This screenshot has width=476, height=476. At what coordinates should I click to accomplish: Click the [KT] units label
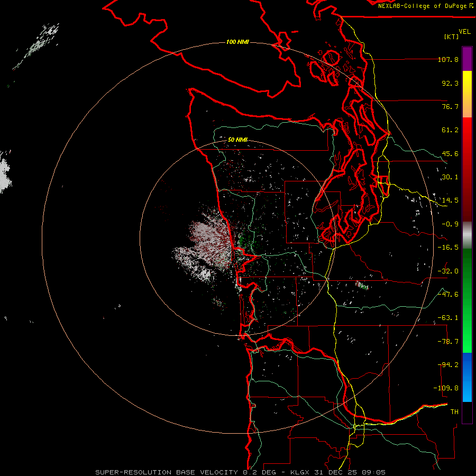[452, 36]
